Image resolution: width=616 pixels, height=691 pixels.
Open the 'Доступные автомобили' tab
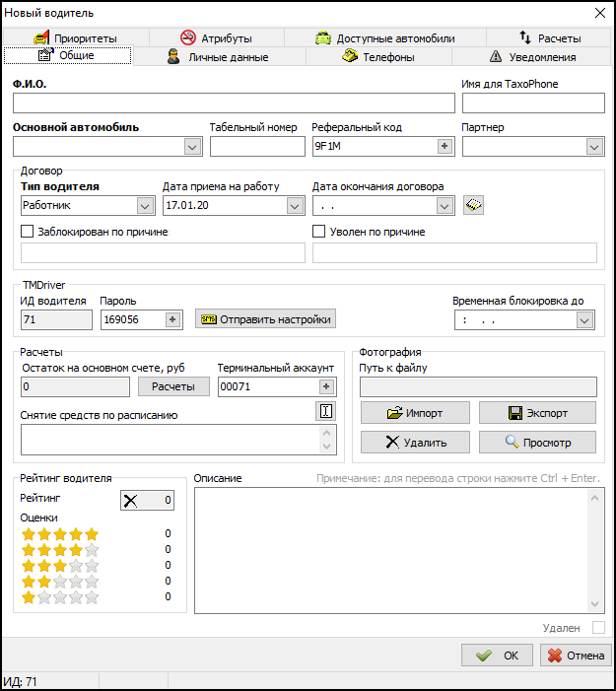coord(384,38)
